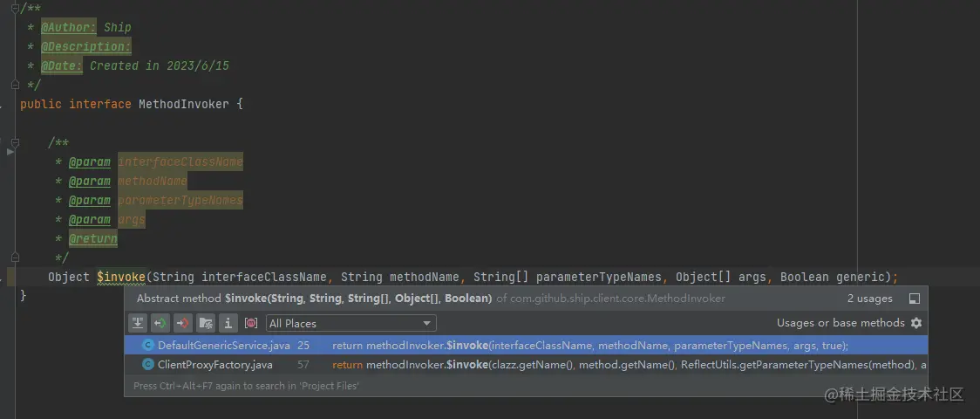
Task: Click the @Date: tag in Javadoc
Action: click(61, 65)
